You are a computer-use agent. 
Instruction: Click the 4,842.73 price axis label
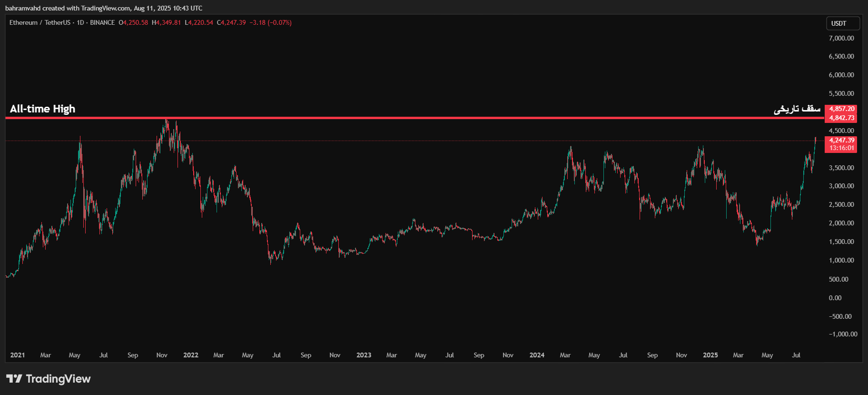click(x=841, y=118)
